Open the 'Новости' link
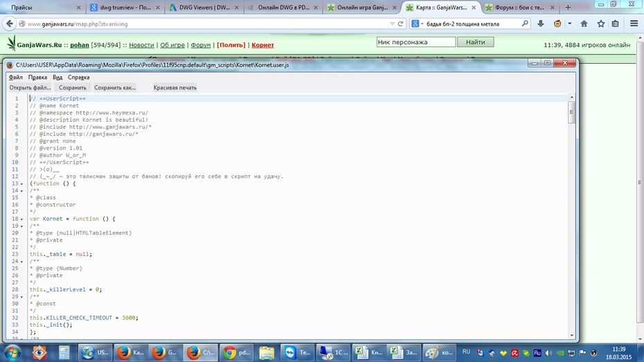Screen dimensions: 644x362 coord(141,45)
